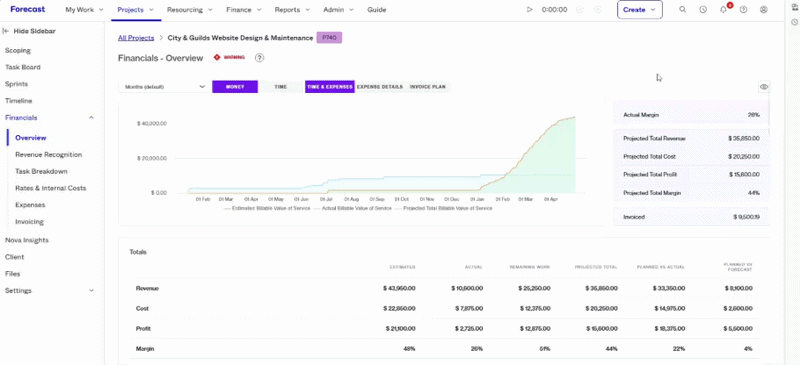Go to All Projects breadcrumb link

[x=136, y=38]
